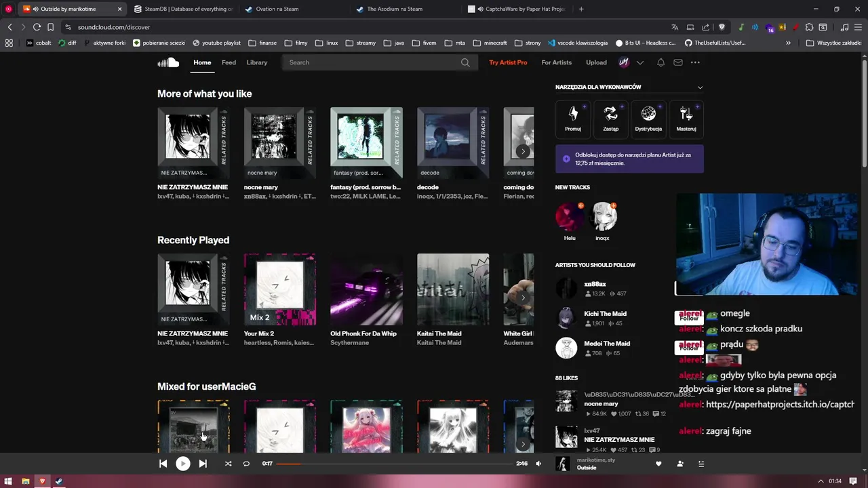Switch to Ovation na Steam tab
This screenshot has width=868, height=488.
tap(296, 9)
